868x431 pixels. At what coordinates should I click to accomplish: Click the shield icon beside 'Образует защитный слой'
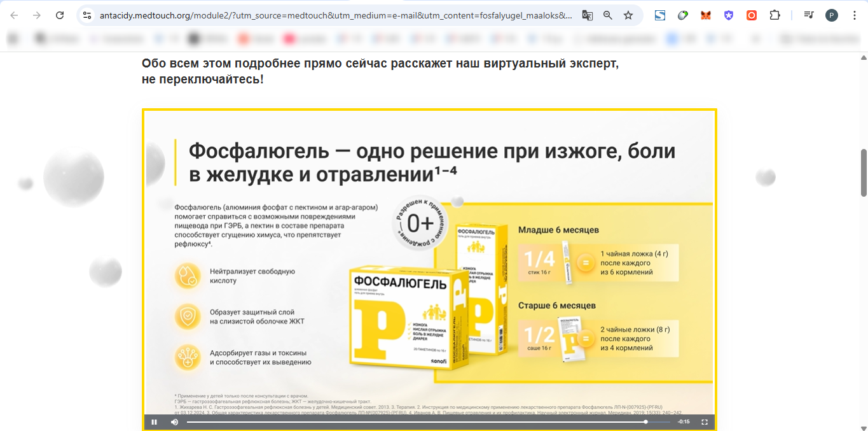(188, 316)
